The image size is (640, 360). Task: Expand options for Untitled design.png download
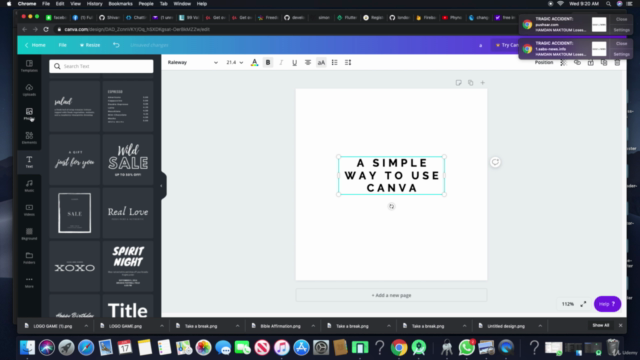pos(540,326)
